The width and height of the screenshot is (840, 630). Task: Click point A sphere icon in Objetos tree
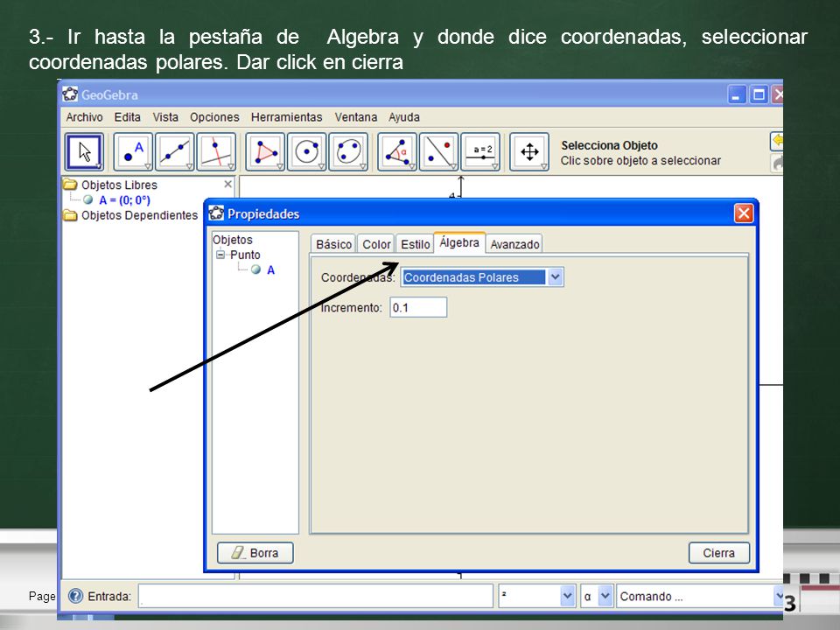[255, 269]
